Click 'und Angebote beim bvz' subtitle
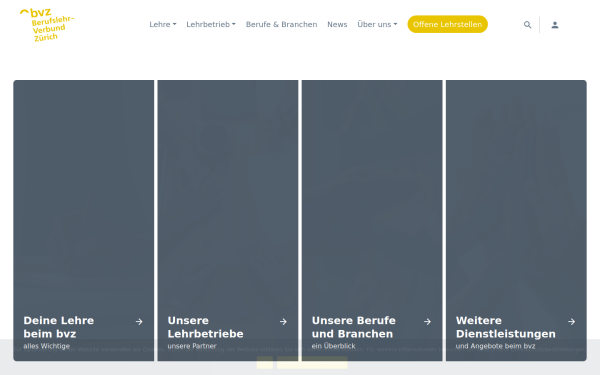The height and width of the screenshot is (375, 600). click(495, 346)
